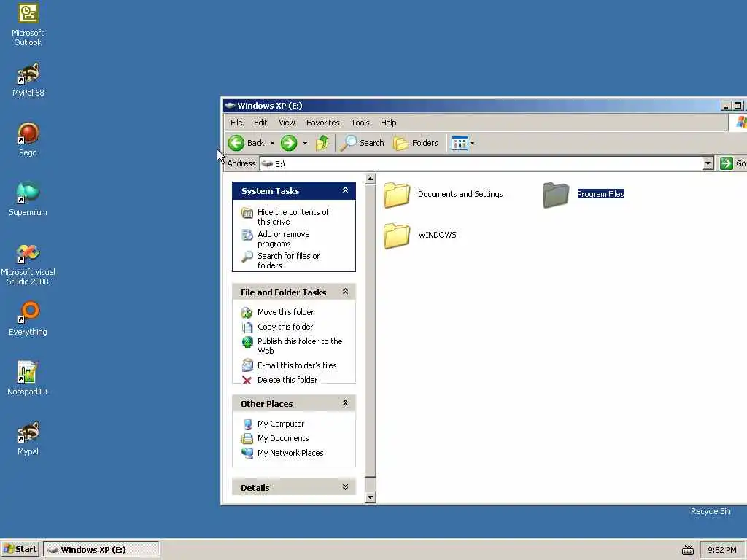Click the task pane scrollbar up arrow

point(370,179)
